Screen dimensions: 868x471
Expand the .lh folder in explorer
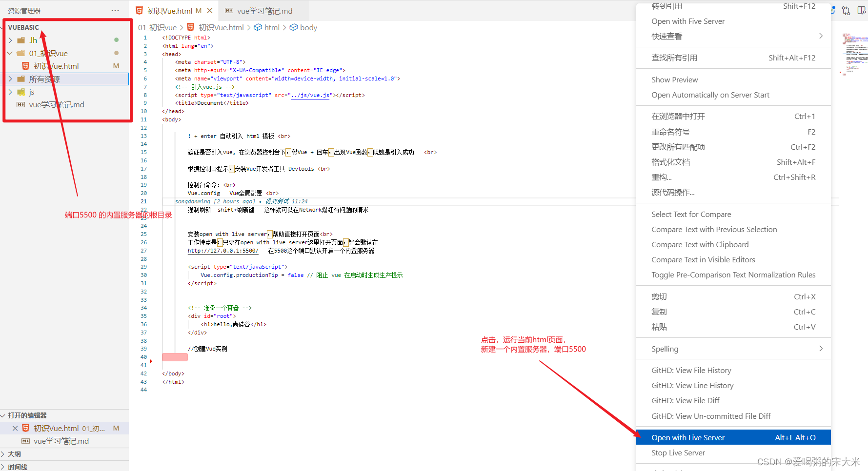point(11,40)
